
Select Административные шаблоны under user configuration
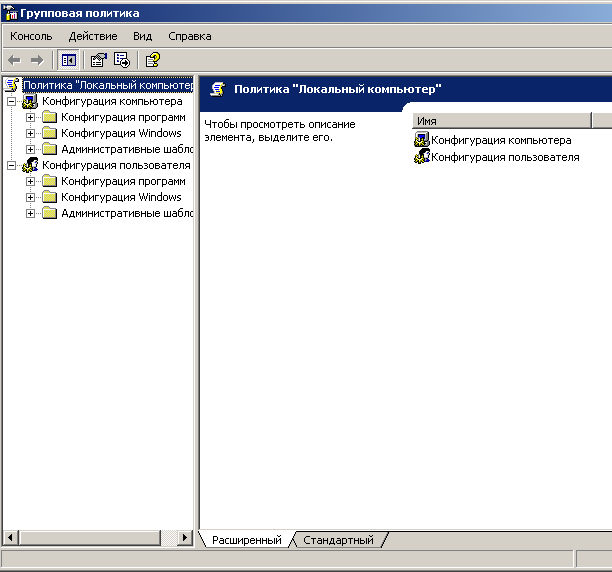point(127,213)
